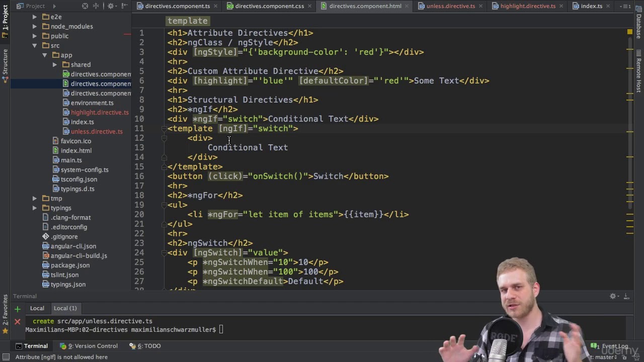Open the Version Control tool window
Image resolution: width=644 pixels, height=362 pixels.
coord(89,346)
